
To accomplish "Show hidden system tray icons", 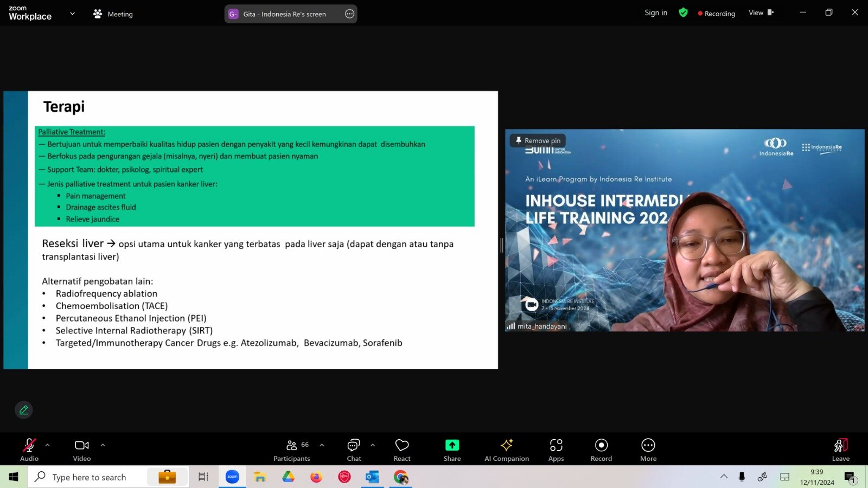I will (724, 477).
